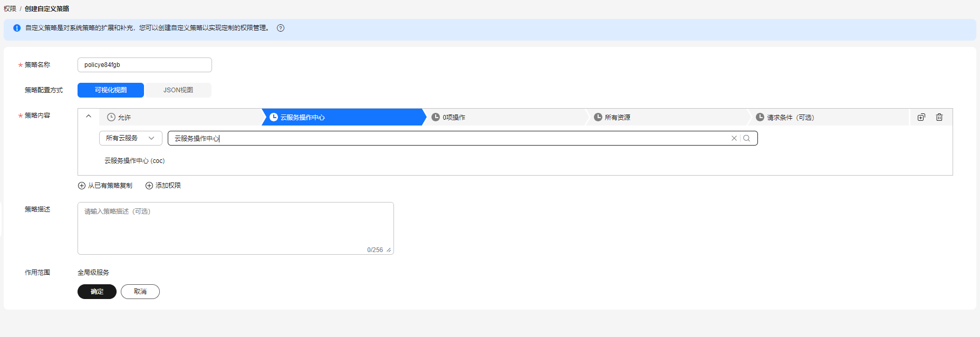Duplicate the policy statement with copy icon

click(x=921, y=117)
